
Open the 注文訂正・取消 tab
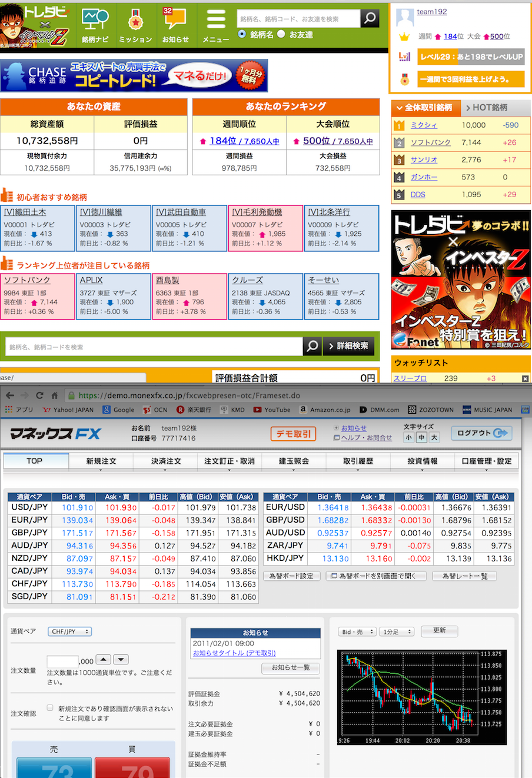coord(230,461)
